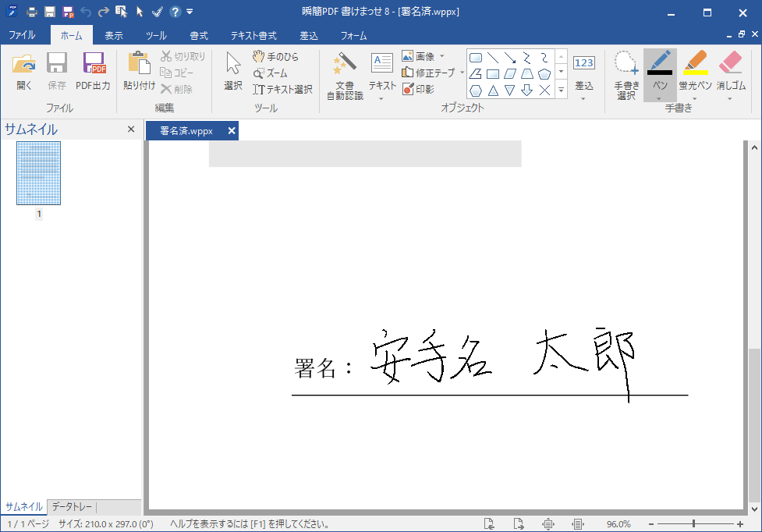
Task: Open the 差込 dropdown menu
Action: pos(583,86)
